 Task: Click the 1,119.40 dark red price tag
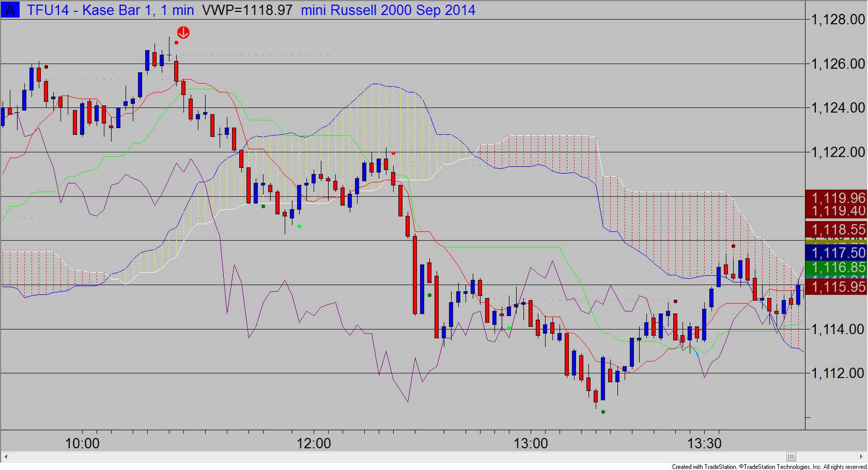click(836, 211)
